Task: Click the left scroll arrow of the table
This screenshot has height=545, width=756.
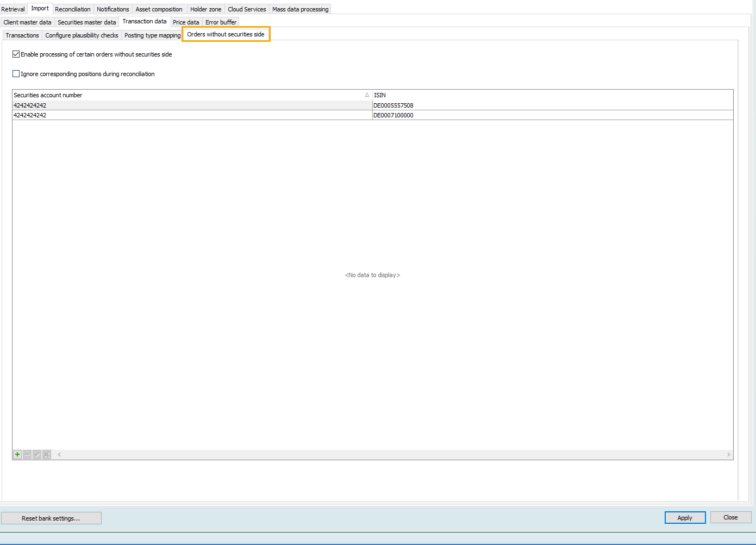Action: tap(59, 454)
